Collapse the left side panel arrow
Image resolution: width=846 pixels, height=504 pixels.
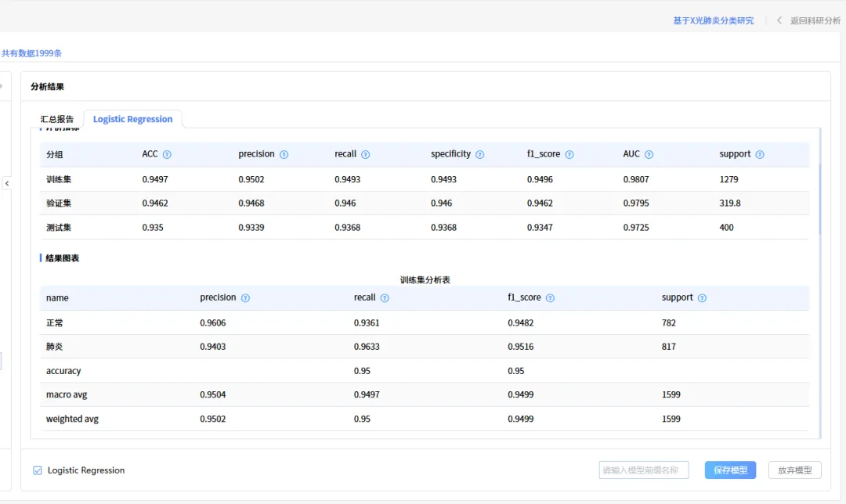coord(7,184)
